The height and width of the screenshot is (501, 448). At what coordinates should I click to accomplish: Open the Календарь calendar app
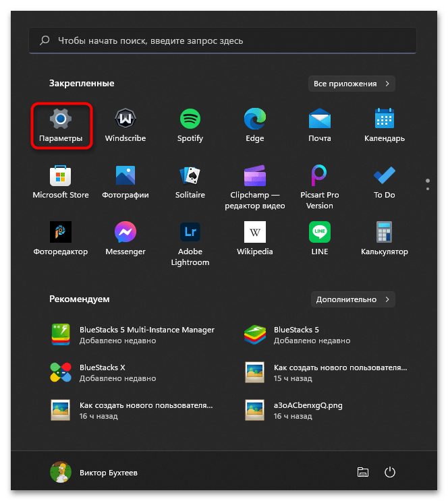pos(385,125)
